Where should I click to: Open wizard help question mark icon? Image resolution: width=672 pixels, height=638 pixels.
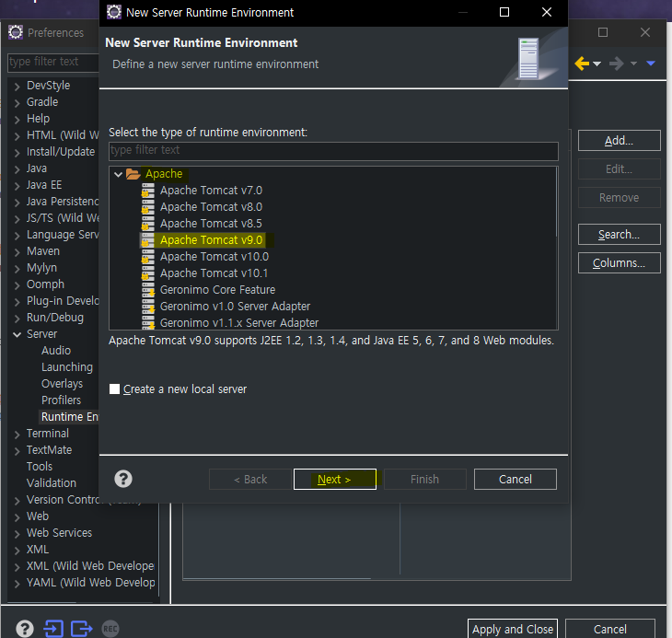[123, 479]
